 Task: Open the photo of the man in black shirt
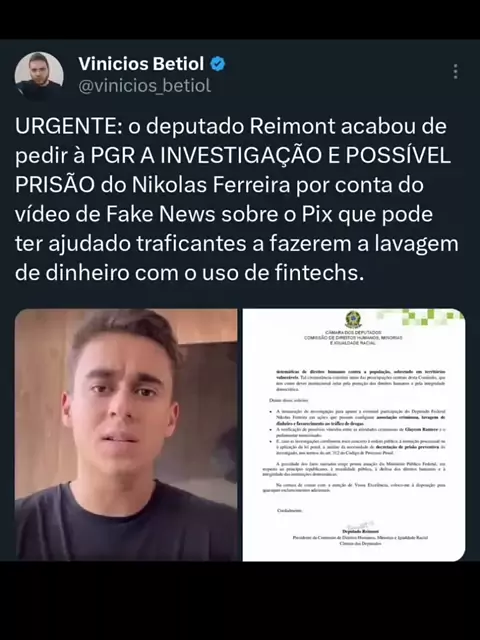tap(126, 435)
